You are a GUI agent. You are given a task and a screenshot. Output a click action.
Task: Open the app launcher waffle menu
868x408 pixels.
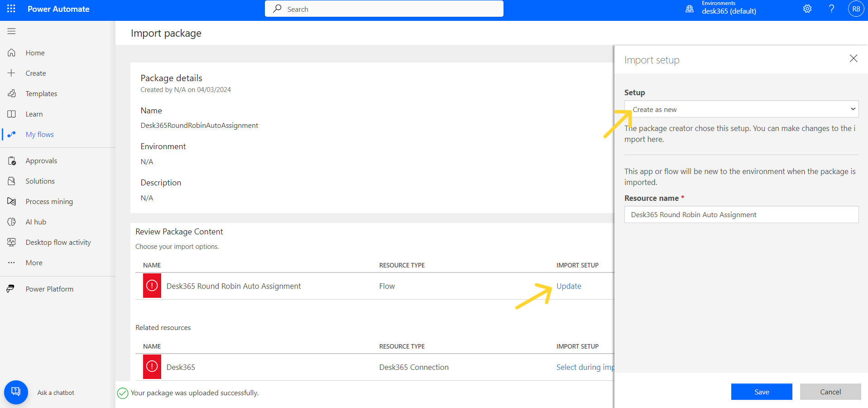pyautogui.click(x=11, y=9)
